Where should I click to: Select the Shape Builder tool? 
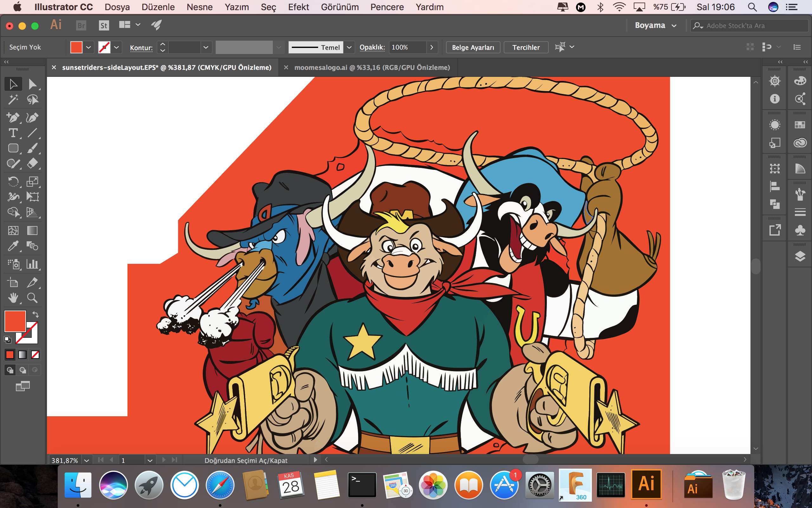point(13,212)
